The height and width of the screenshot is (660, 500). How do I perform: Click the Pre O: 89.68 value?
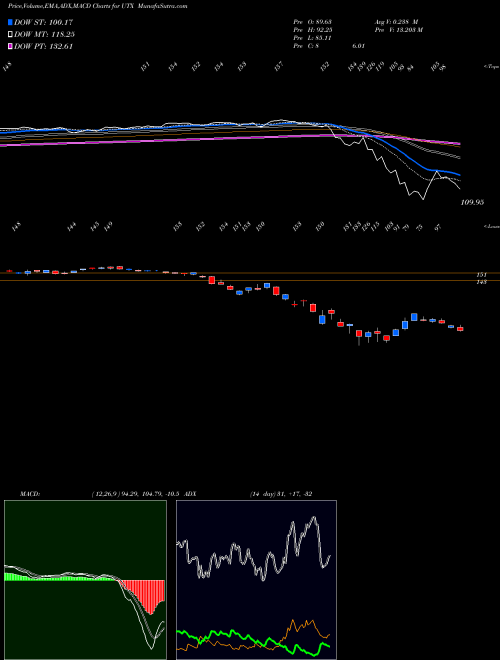[314, 21]
